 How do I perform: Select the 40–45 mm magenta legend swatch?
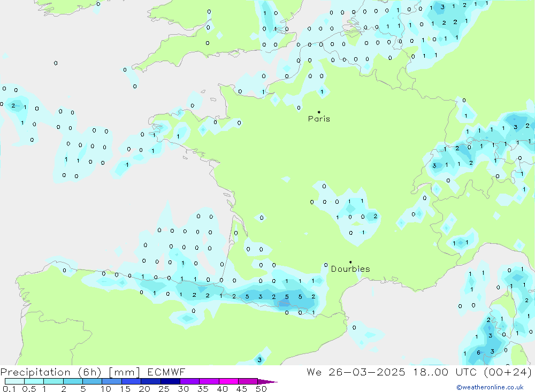tap(228, 381)
